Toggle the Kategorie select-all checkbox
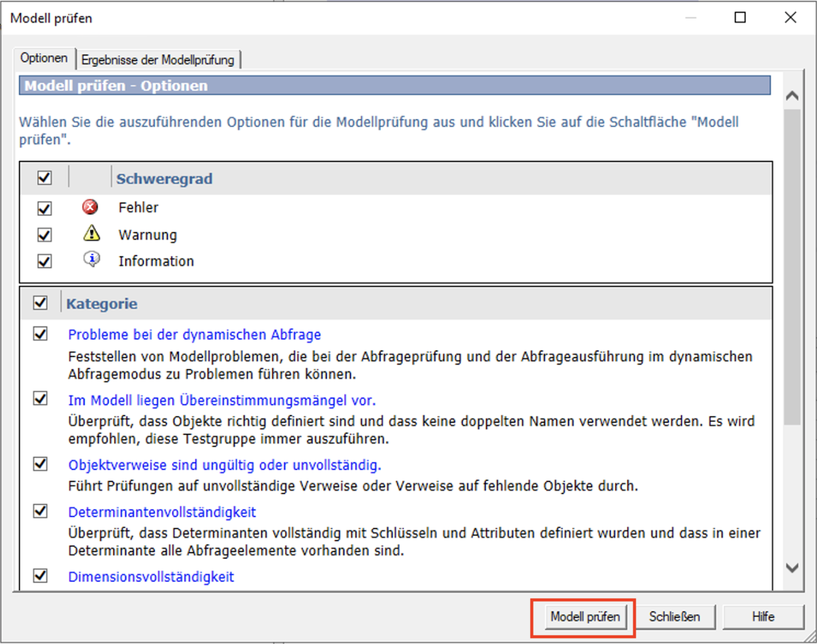This screenshot has width=817, height=644. click(x=40, y=303)
